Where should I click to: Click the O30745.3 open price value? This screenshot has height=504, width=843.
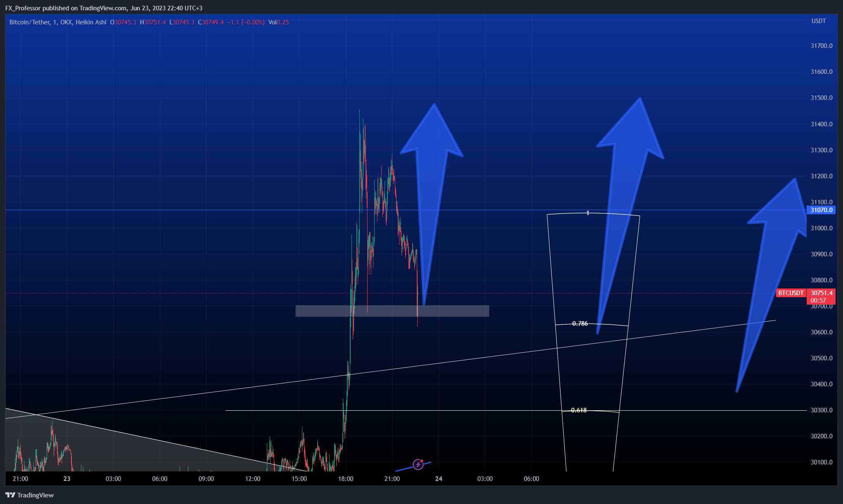click(x=123, y=22)
